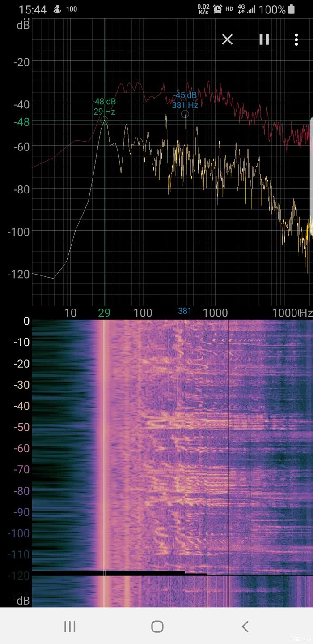Open the three-dot overflow menu
Image resolution: width=313 pixels, height=644 pixels.
pos(296,39)
